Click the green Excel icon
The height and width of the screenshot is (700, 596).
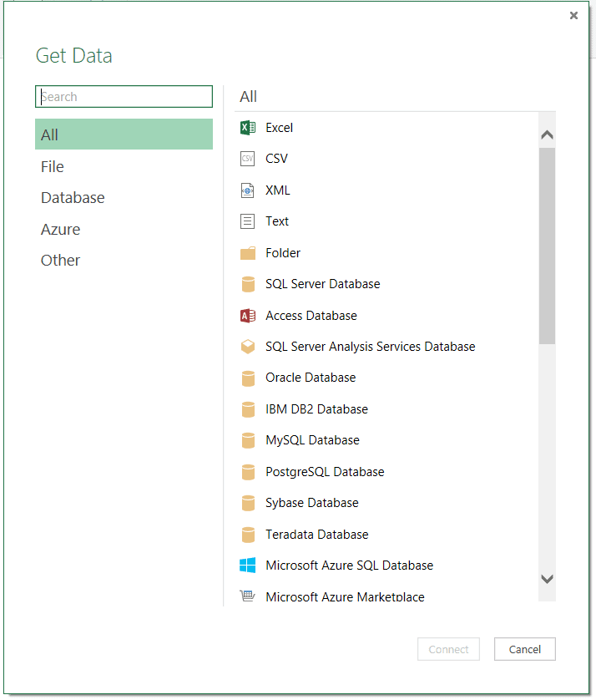247,128
